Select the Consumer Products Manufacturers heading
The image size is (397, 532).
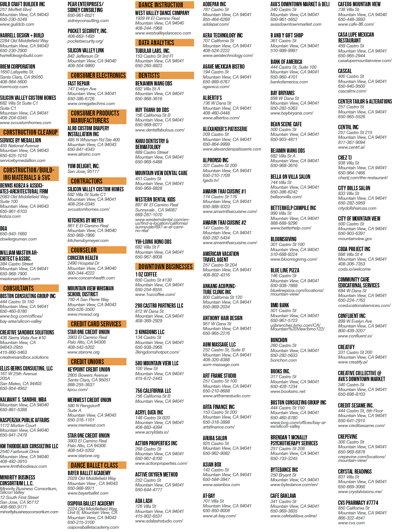(x=97, y=117)
